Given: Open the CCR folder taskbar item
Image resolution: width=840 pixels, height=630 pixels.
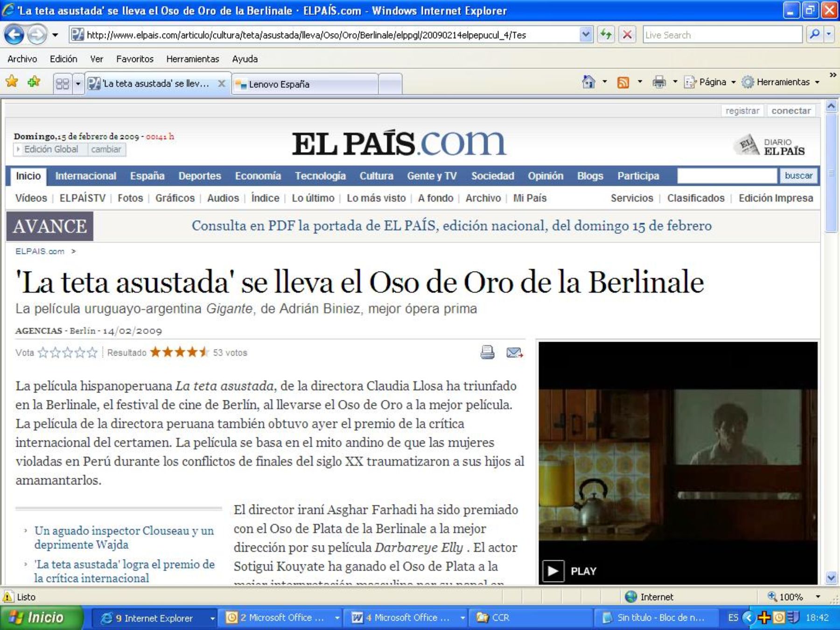Looking at the screenshot, I should 530,618.
